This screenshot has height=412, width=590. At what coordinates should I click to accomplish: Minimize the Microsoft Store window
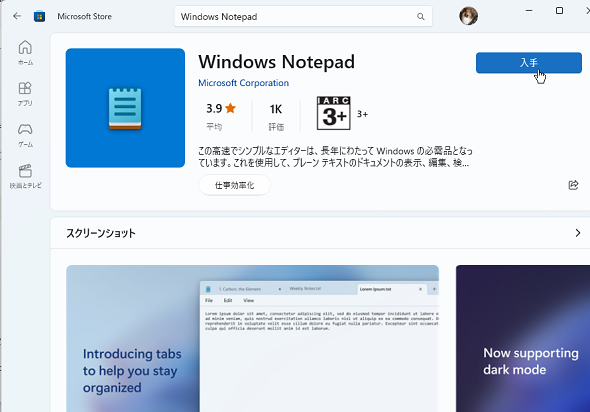[529, 11]
